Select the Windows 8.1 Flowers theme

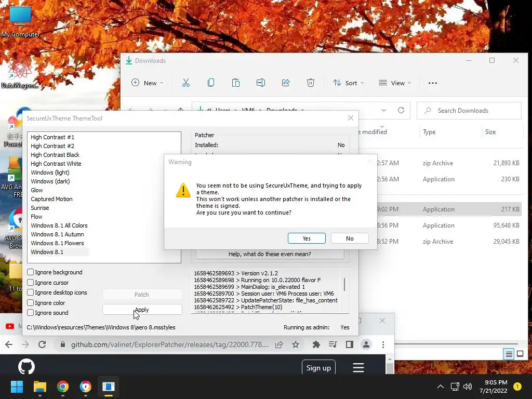pos(57,243)
